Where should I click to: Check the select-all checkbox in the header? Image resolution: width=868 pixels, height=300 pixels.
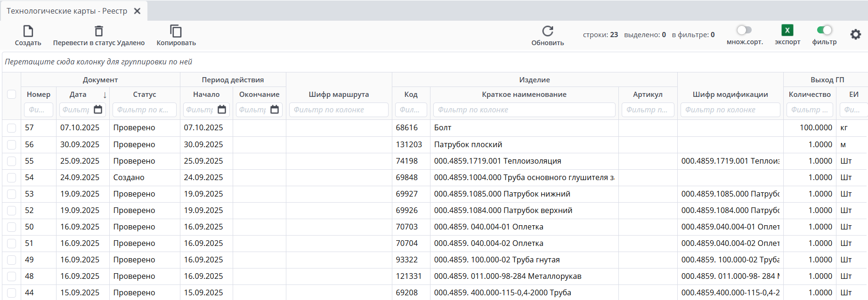pos(12,95)
